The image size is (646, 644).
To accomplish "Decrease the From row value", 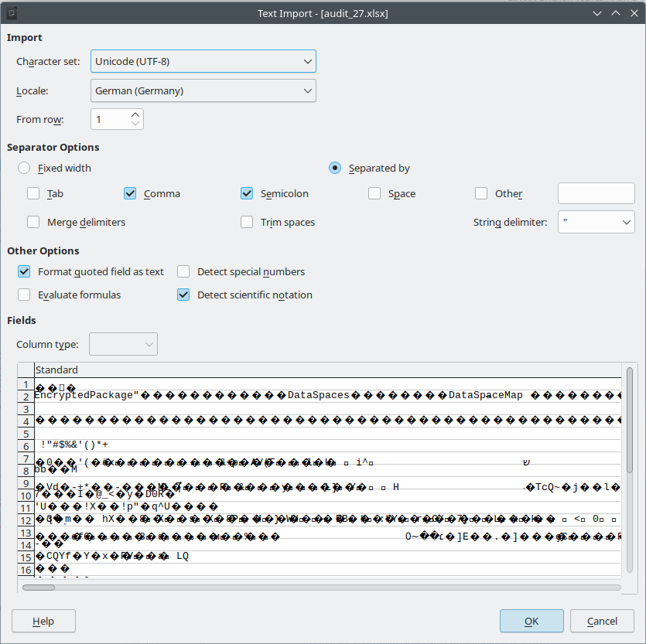I will coord(135,124).
